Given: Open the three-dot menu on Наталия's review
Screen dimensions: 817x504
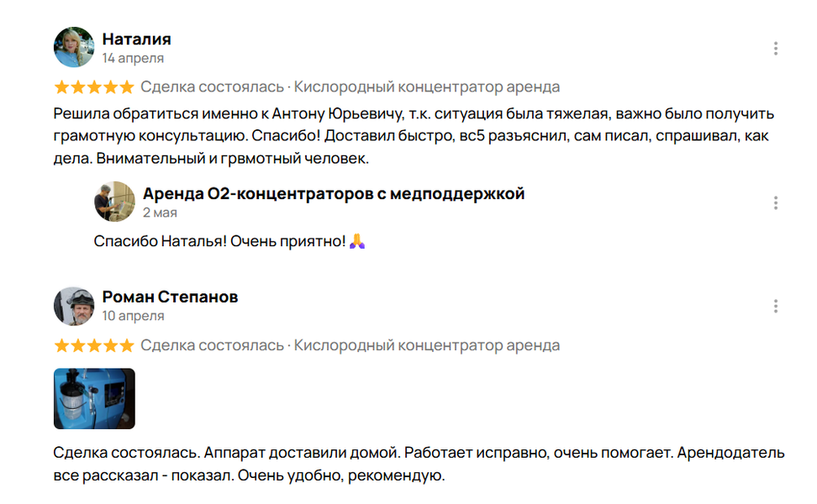Looking at the screenshot, I should click(775, 49).
